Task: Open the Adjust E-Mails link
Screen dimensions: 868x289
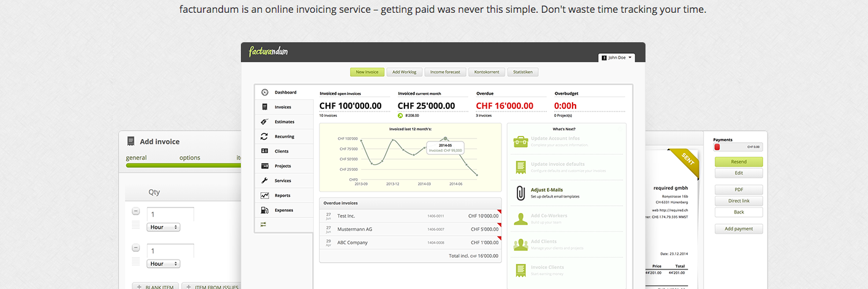Action: (547, 190)
